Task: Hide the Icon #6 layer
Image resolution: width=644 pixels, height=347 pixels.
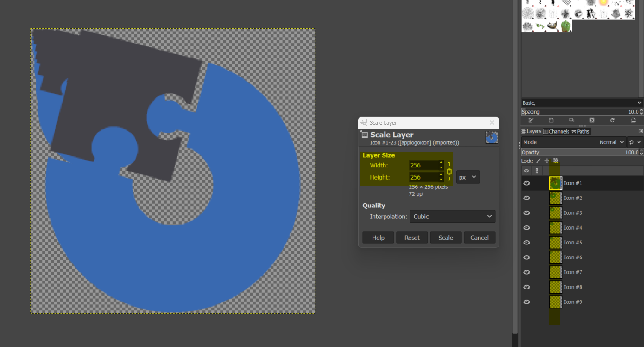Action: point(526,257)
